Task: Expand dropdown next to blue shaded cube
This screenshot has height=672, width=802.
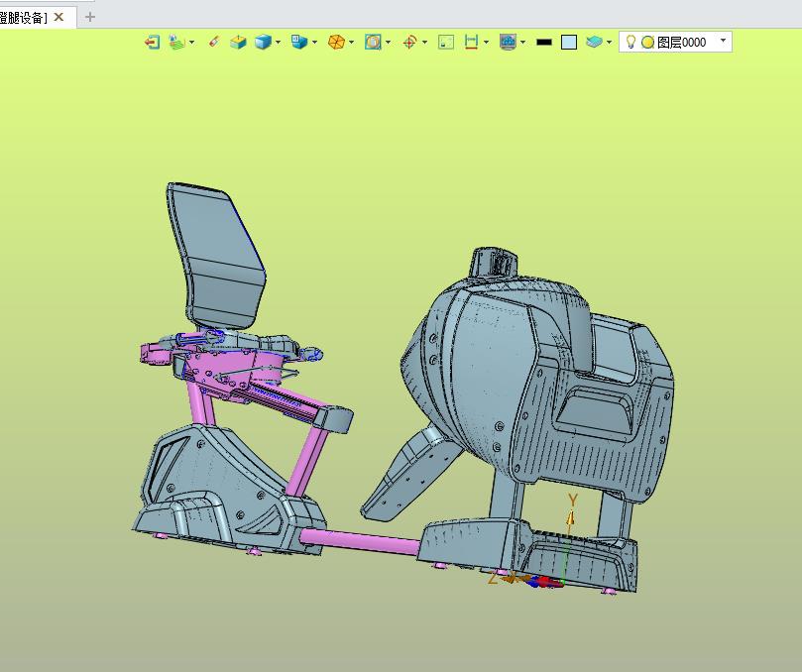Action: pos(279,42)
